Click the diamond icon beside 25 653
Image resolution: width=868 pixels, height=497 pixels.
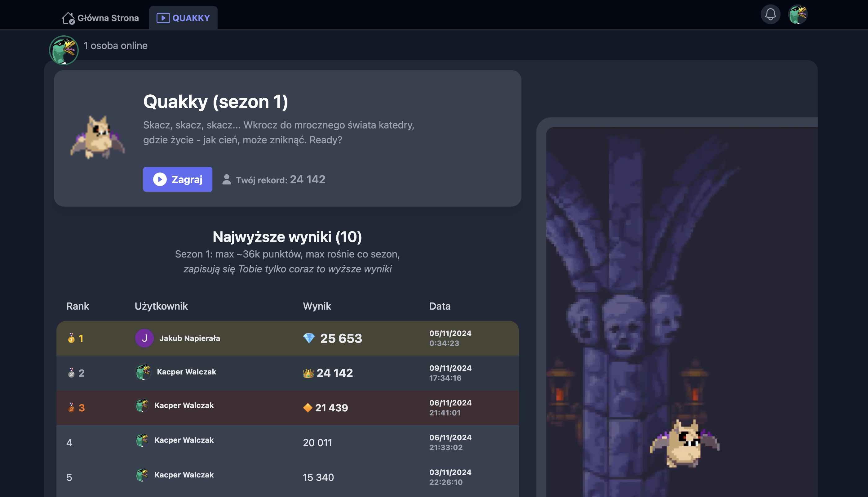[309, 338]
